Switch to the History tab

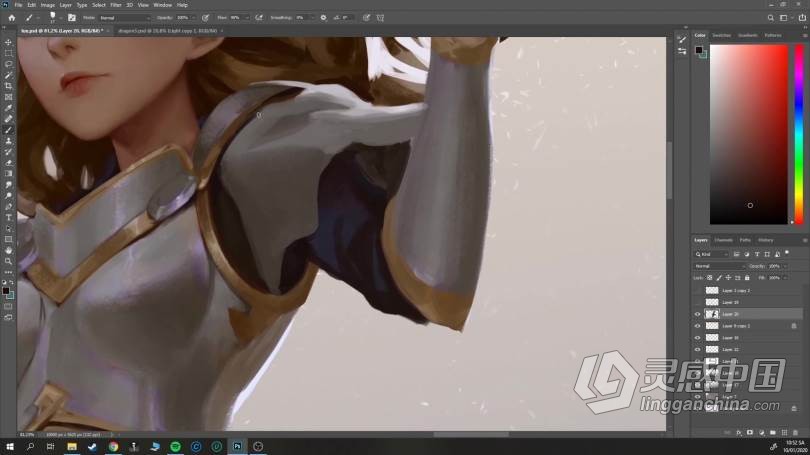click(x=765, y=240)
